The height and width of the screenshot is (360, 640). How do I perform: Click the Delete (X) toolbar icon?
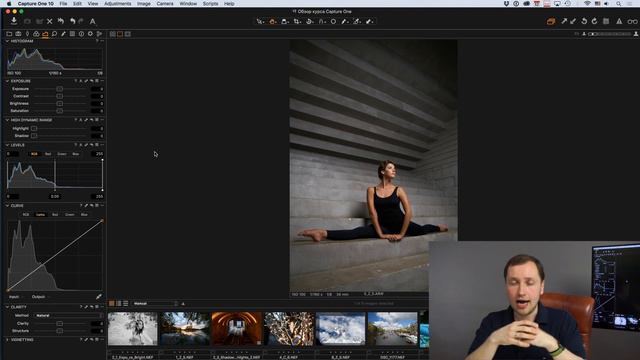(50, 21)
